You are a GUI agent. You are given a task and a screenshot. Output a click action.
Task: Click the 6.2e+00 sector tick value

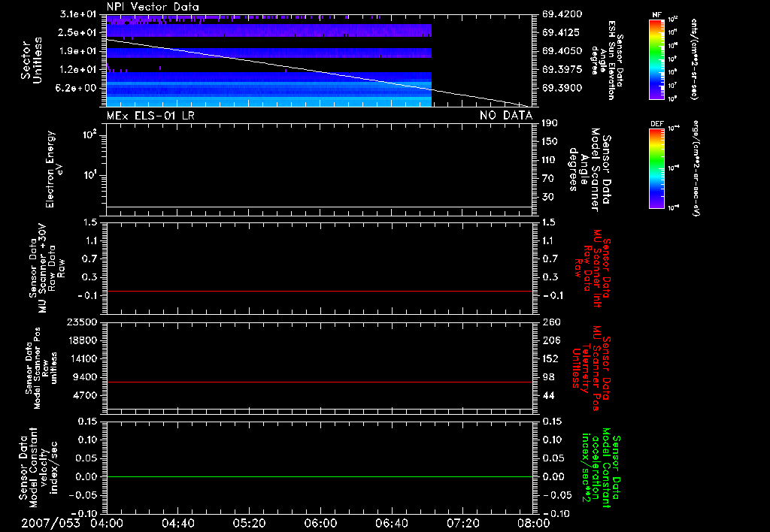pos(77,88)
